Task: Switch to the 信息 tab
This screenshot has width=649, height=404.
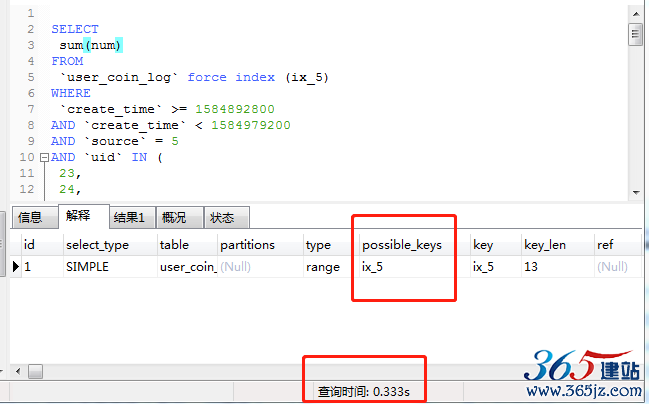Action: (x=30, y=218)
